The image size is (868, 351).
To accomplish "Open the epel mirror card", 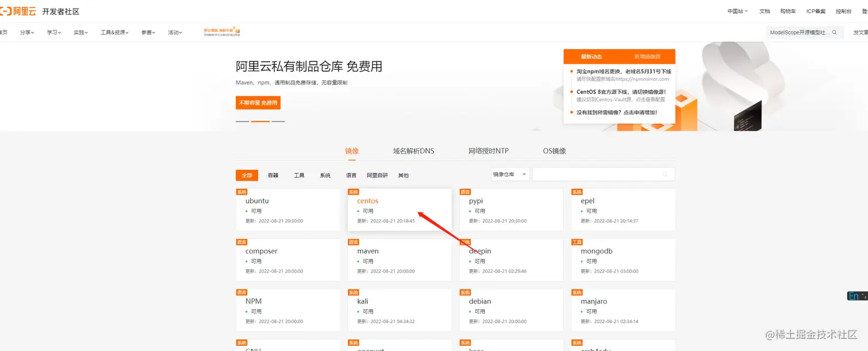I will point(623,210).
